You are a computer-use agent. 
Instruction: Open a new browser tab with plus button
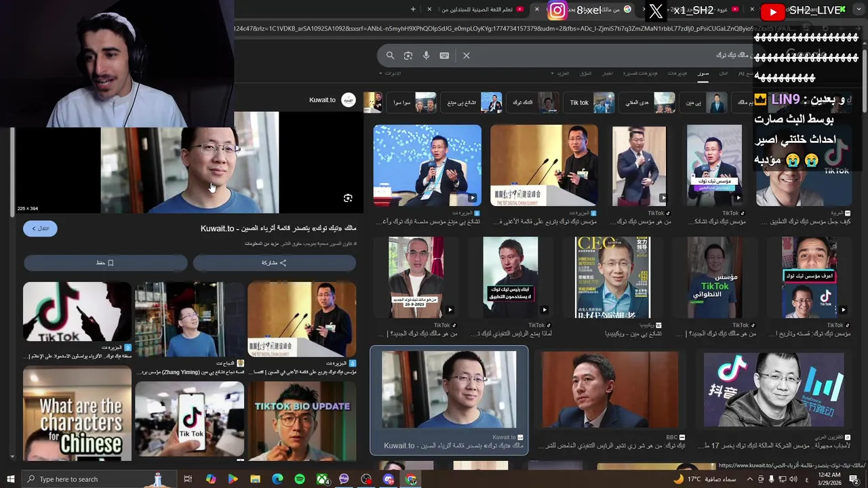click(x=414, y=9)
